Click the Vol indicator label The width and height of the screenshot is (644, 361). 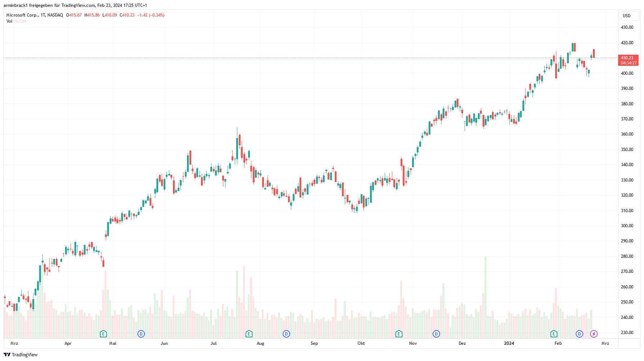pos(9,21)
